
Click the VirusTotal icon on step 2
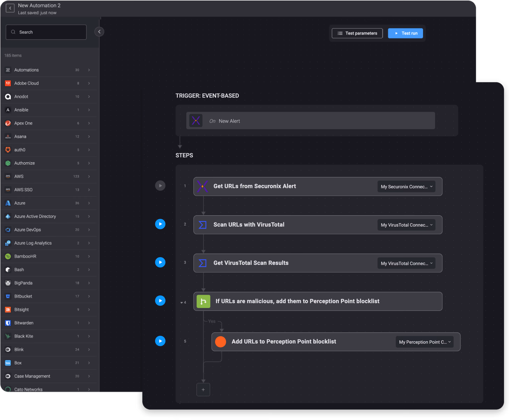(x=203, y=225)
